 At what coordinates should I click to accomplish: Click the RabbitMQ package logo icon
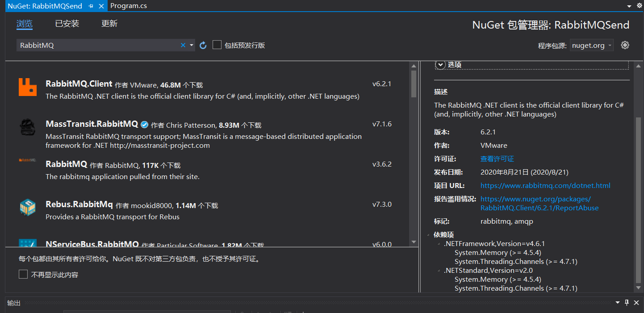(x=28, y=160)
